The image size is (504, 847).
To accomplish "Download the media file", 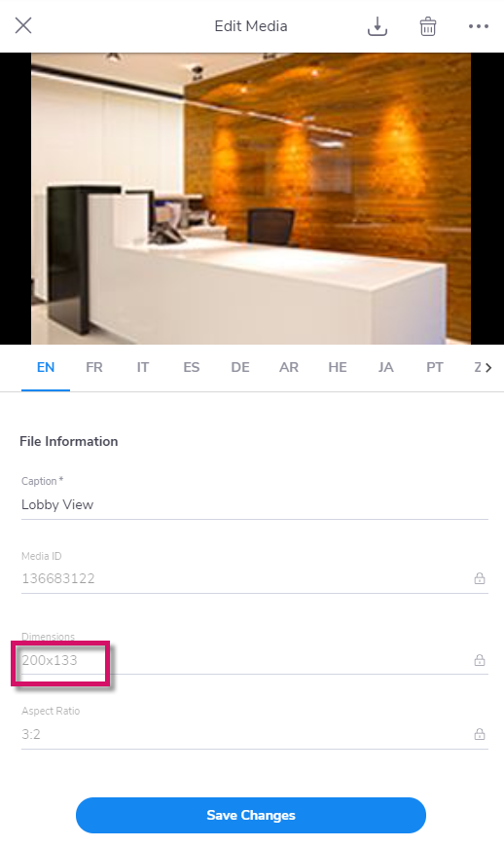I will pos(378,26).
